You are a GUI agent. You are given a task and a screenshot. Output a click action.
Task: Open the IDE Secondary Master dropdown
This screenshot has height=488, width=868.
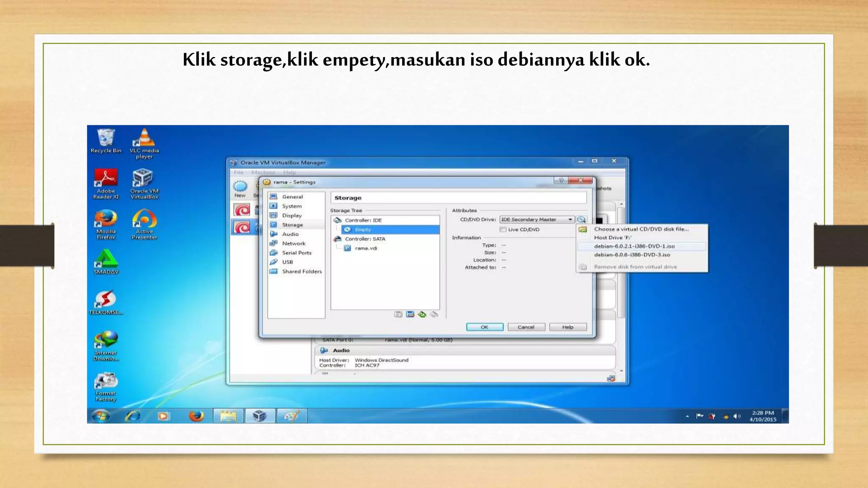pos(537,219)
